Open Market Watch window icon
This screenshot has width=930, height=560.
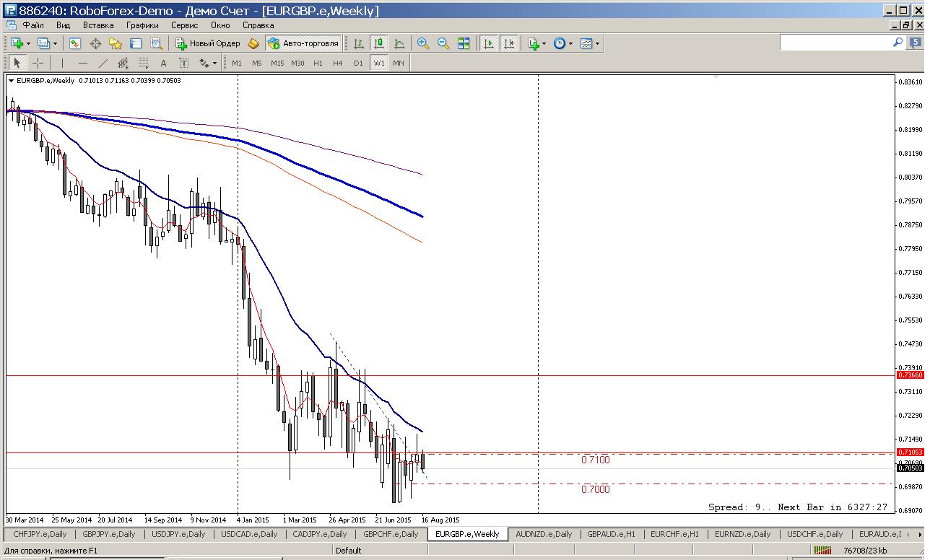click(x=75, y=43)
